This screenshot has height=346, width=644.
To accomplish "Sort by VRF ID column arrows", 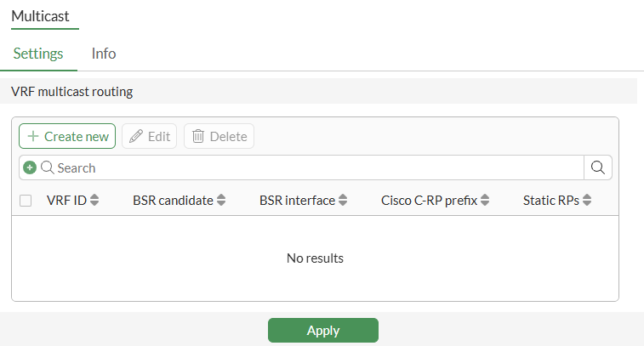I will click(x=94, y=201).
